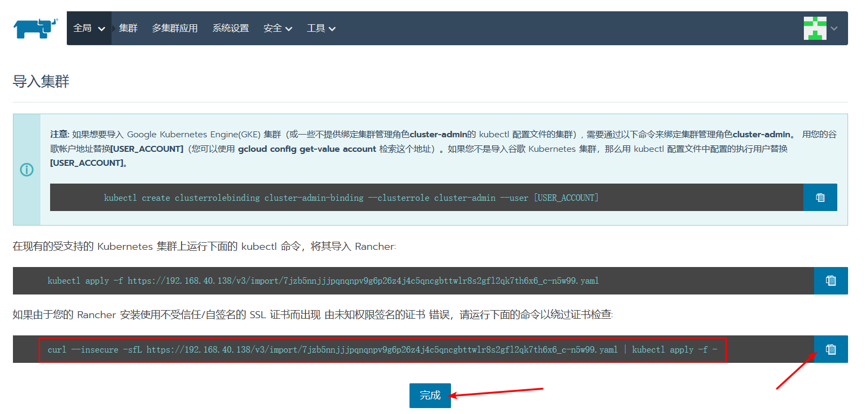Screen dimensions: 868x414
Task: Select the kubectl create clusterrolebinding command text
Action: tap(351, 198)
